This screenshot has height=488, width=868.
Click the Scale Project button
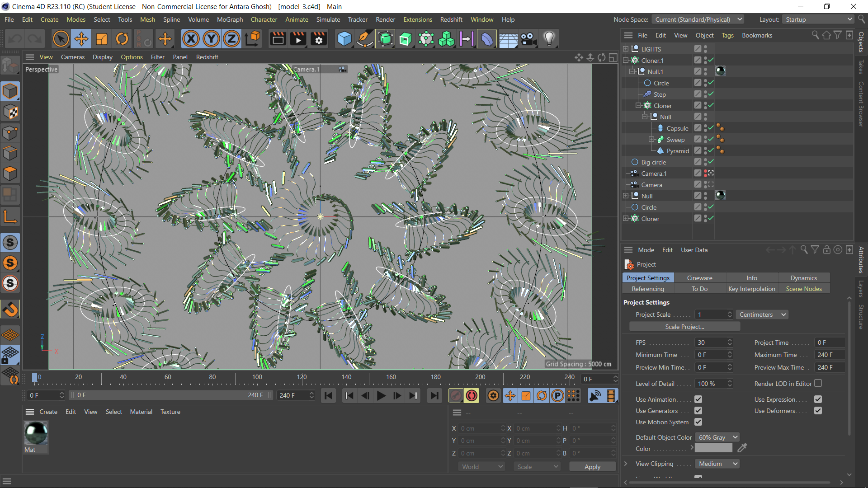pos(684,327)
